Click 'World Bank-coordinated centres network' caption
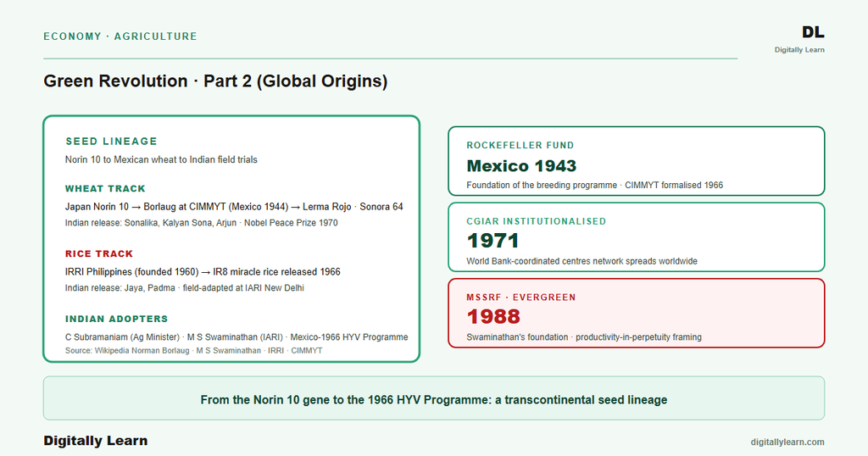The width and height of the screenshot is (868, 456). pos(581,261)
